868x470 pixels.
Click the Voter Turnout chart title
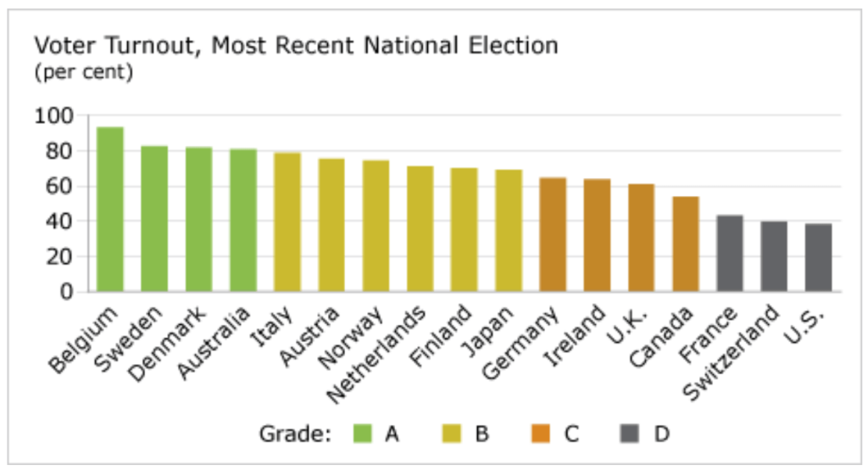pyautogui.click(x=296, y=46)
